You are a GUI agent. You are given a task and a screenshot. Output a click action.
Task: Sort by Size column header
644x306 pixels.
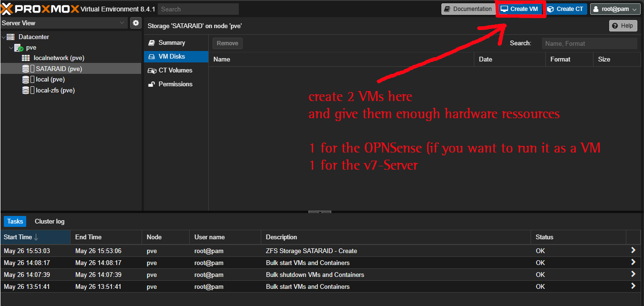click(617, 60)
